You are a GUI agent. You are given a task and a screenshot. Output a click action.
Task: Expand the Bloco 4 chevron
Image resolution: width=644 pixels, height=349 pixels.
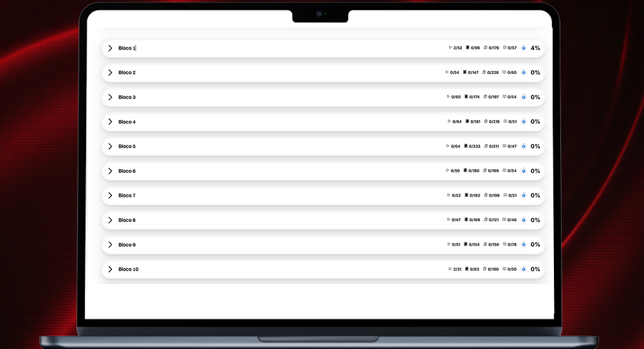110,122
